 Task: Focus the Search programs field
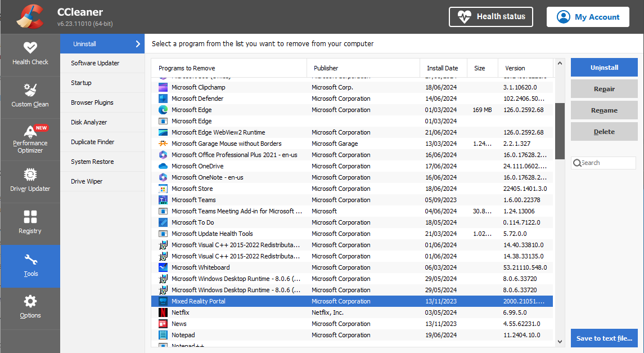tap(604, 163)
